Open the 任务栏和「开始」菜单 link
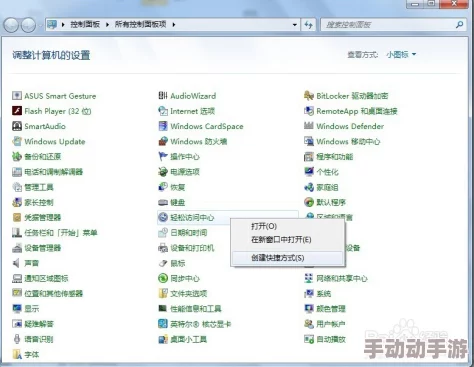This screenshot has width=474, height=367. (61, 233)
